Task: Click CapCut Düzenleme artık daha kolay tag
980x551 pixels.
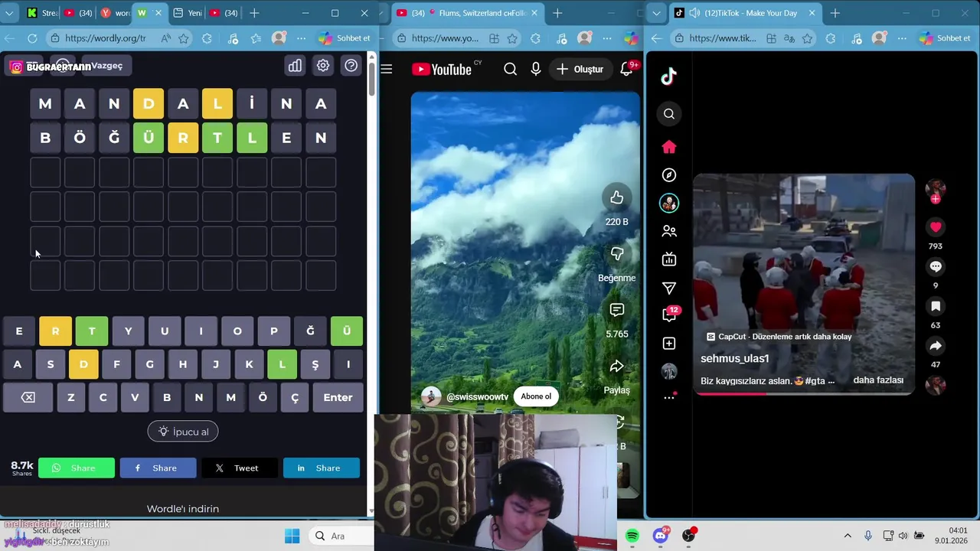Action: (x=779, y=337)
